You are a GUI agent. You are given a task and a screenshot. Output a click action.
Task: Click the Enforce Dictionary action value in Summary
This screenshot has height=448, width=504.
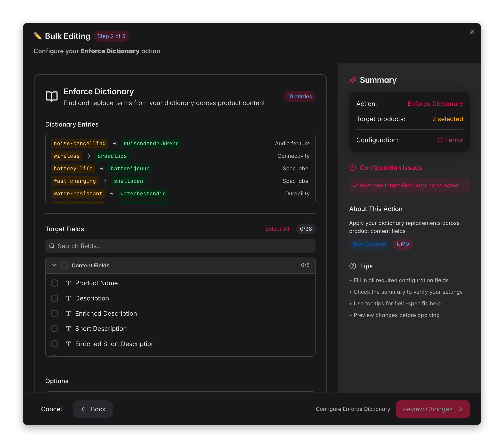435,104
